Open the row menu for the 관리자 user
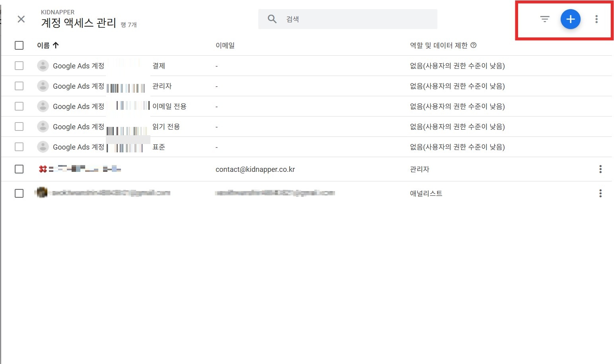The image size is (614, 364). pyautogui.click(x=600, y=169)
